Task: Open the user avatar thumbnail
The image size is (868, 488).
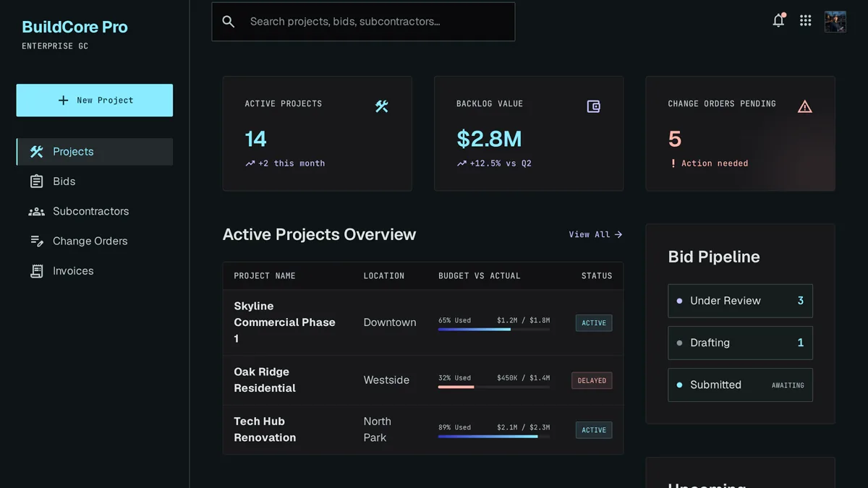Action: point(835,22)
